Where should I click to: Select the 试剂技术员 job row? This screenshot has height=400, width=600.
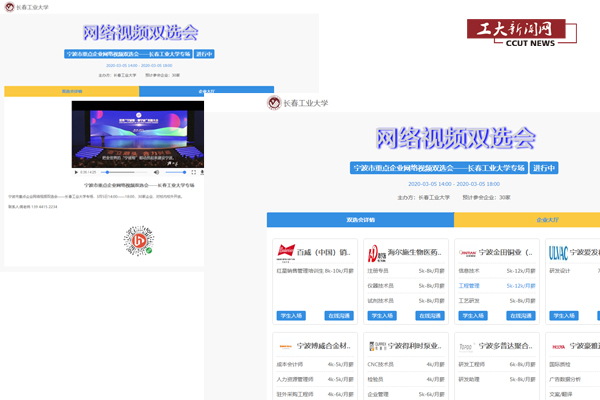406,300
